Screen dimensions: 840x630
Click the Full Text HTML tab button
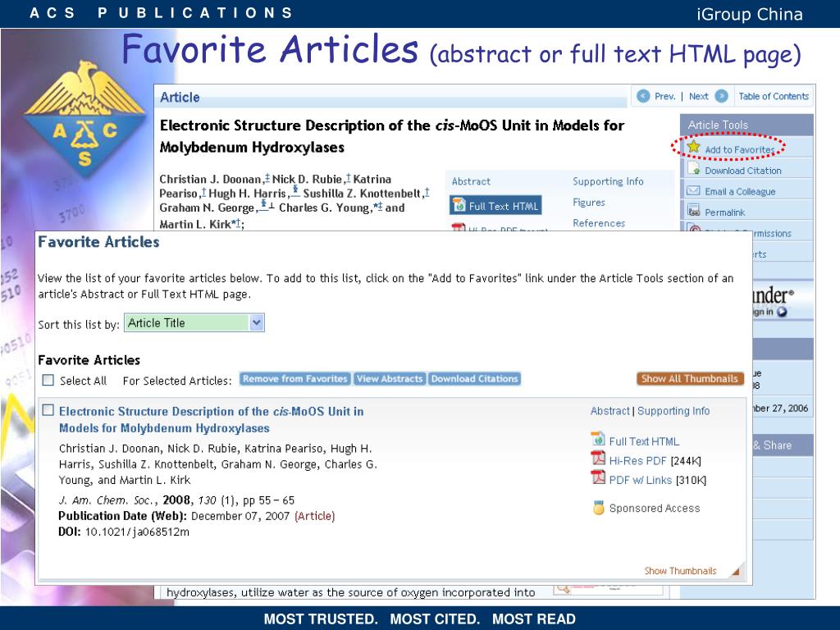coord(495,206)
